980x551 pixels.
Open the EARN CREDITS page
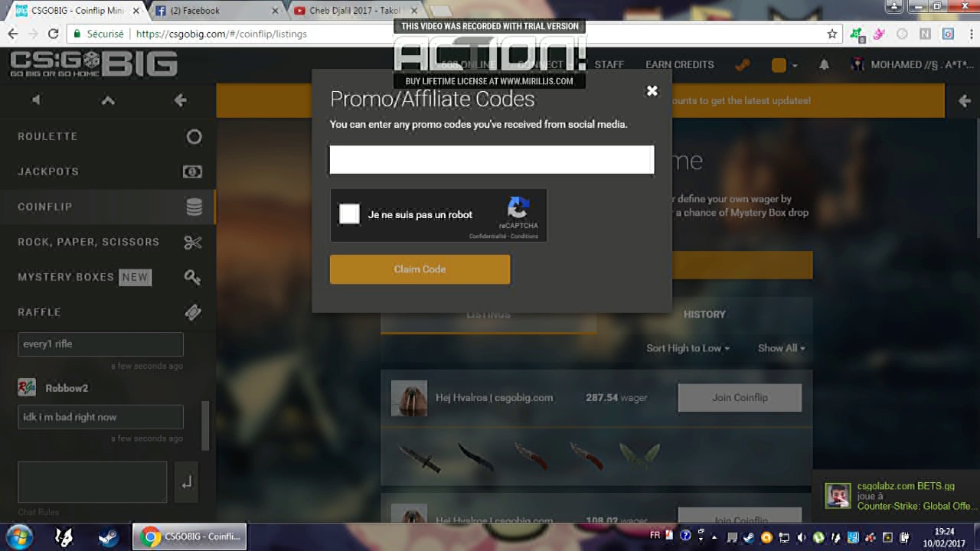coord(680,65)
